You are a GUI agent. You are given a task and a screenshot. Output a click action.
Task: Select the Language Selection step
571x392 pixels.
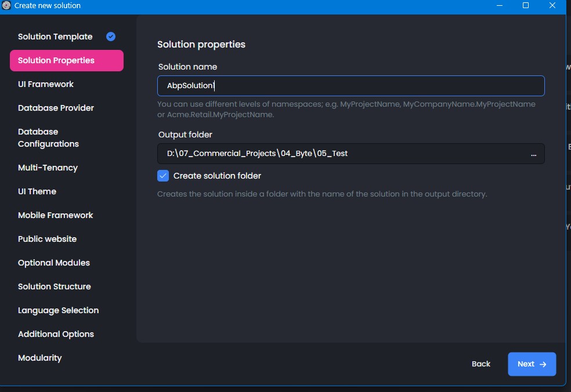pyautogui.click(x=58, y=310)
